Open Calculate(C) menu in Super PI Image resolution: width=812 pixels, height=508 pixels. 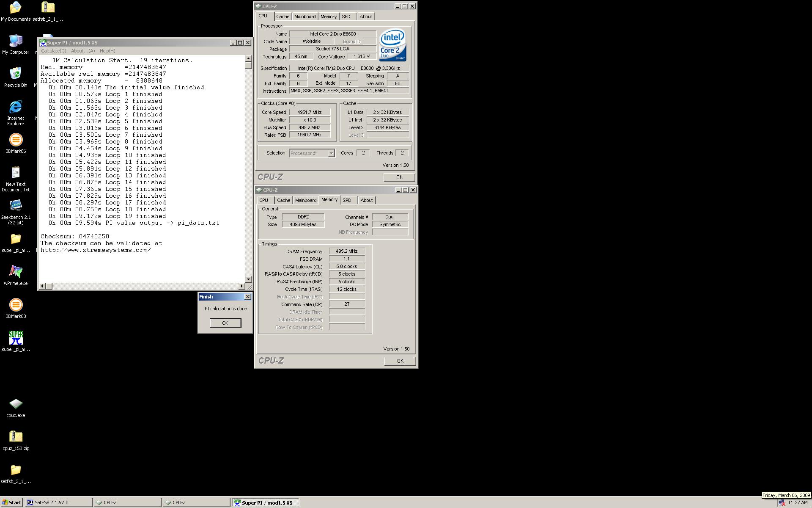click(x=53, y=51)
